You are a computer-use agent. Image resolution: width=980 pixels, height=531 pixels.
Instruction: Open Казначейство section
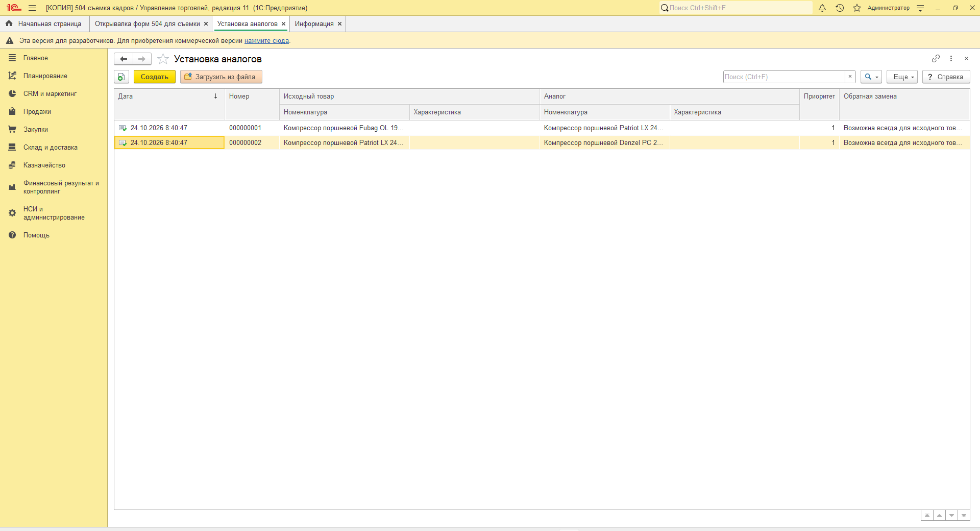(54, 165)
